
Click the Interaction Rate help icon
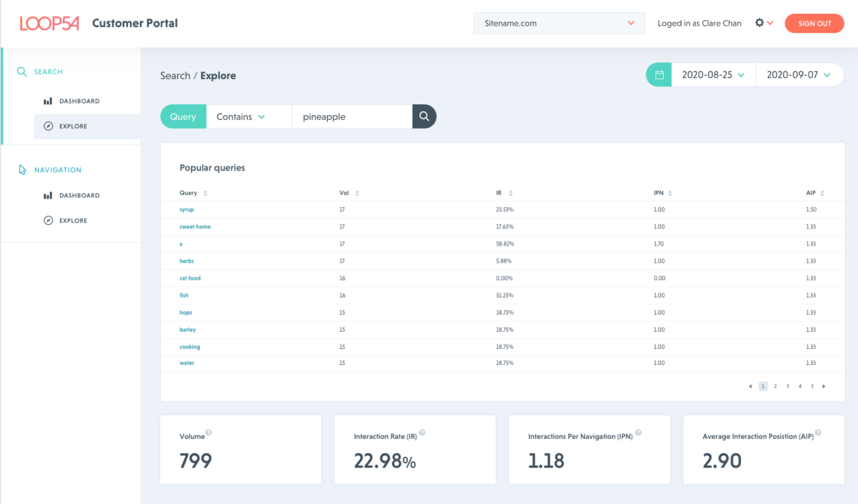[x=422, y=433]
